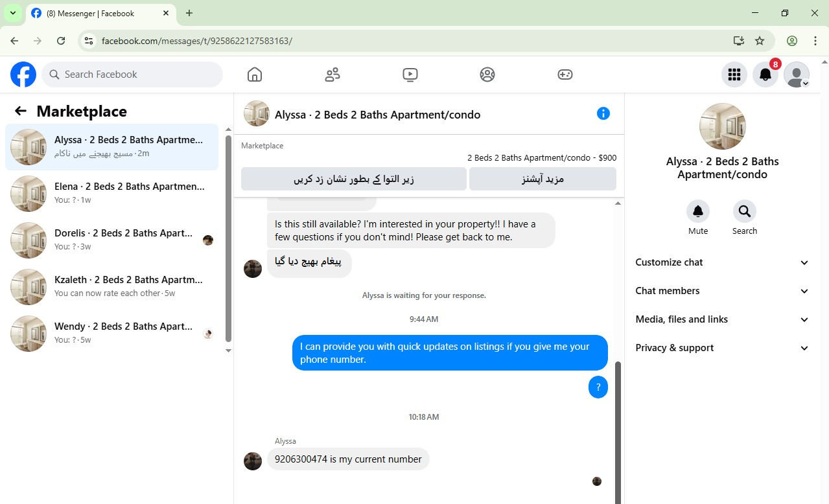Click the Alyssa is waiting for your response notice
Viewport: 829px width, 504px height.
tap(424, 295)
